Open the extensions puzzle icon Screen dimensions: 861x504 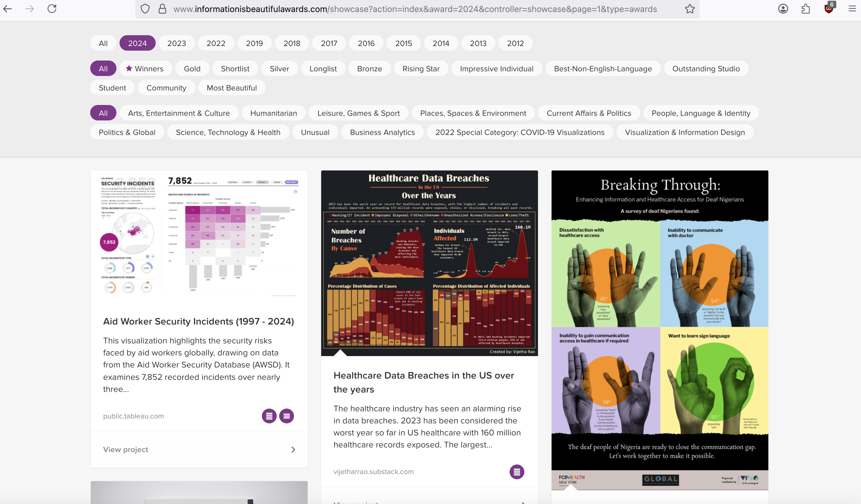click(806, 9)
